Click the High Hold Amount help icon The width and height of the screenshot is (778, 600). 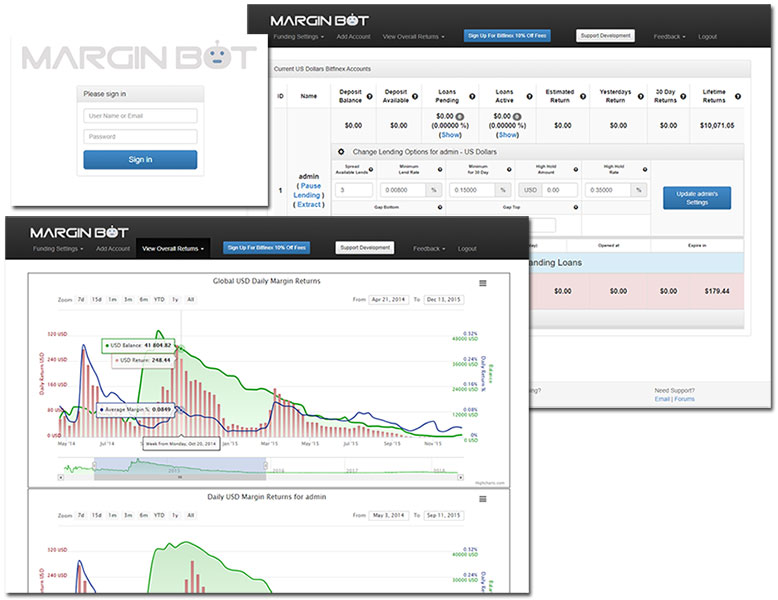click(x=576, y=170)
